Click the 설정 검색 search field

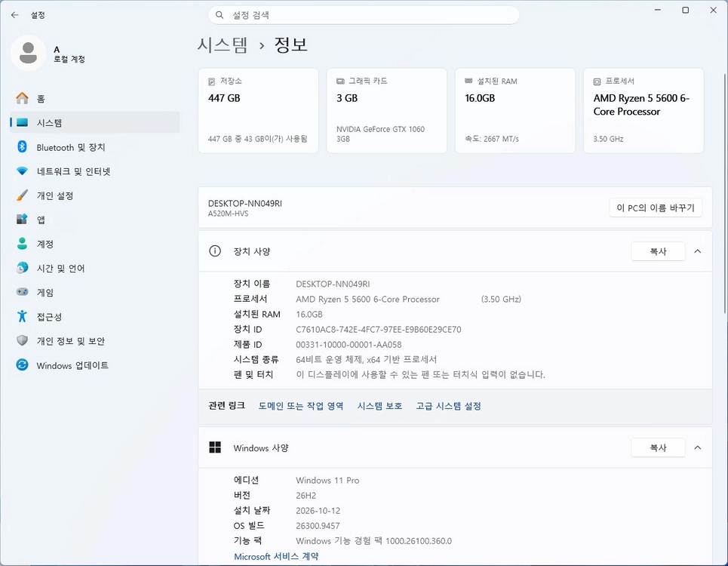(x=364, y=15)
